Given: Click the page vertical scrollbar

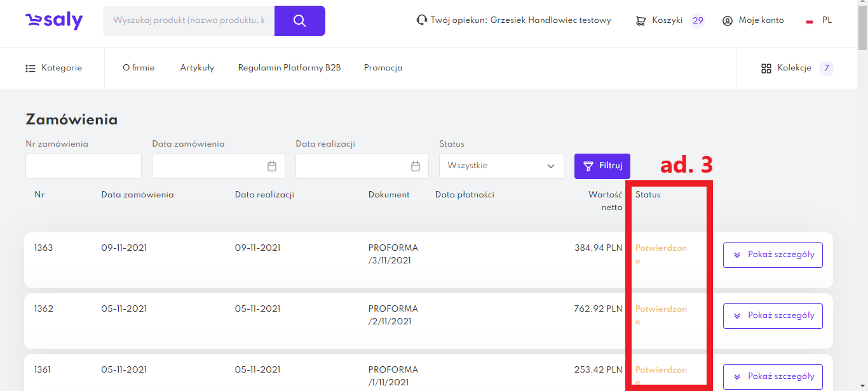Looking at the screenshot, I should (862, 190).
